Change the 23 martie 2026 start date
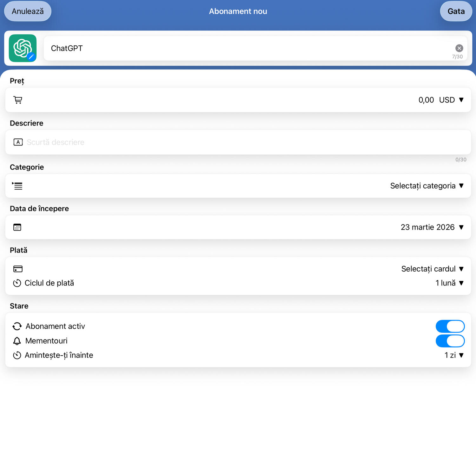 [x=432, y=227]
